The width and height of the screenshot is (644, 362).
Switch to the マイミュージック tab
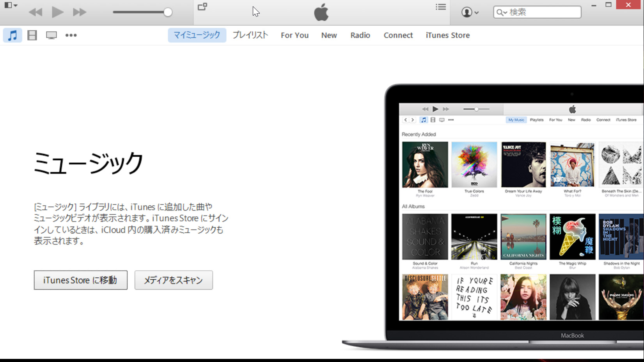click(x=197, y=35)
